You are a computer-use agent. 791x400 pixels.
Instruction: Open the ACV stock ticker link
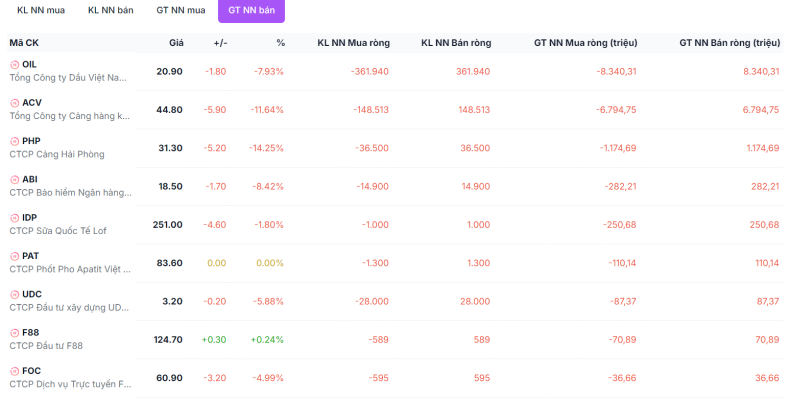(x=32, y=102)
